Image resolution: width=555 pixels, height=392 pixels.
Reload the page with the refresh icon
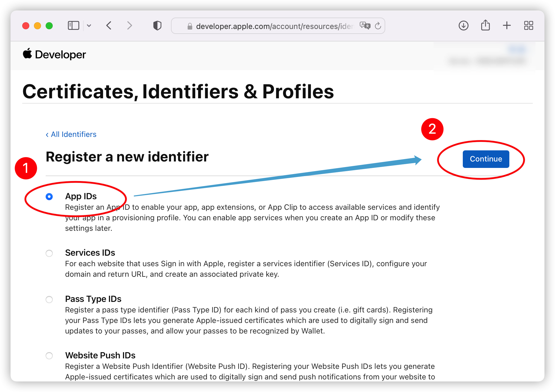[378, 26]
